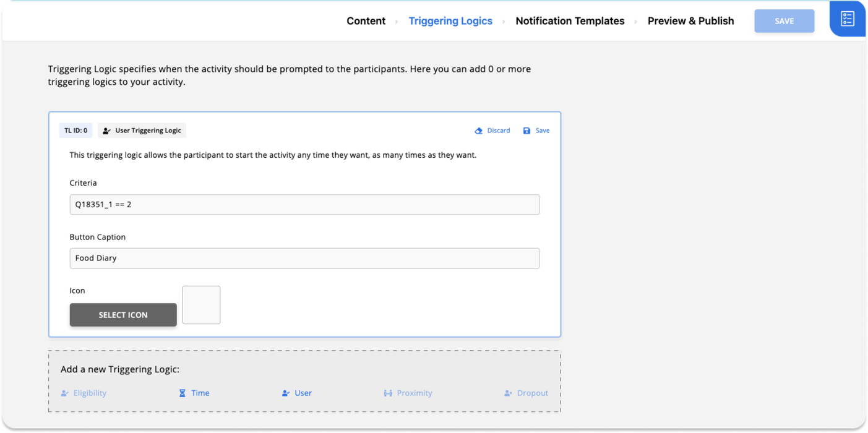Click the Criteria input field
The width and height of the screenshot is (868, 433).
(x=304, y=205)
